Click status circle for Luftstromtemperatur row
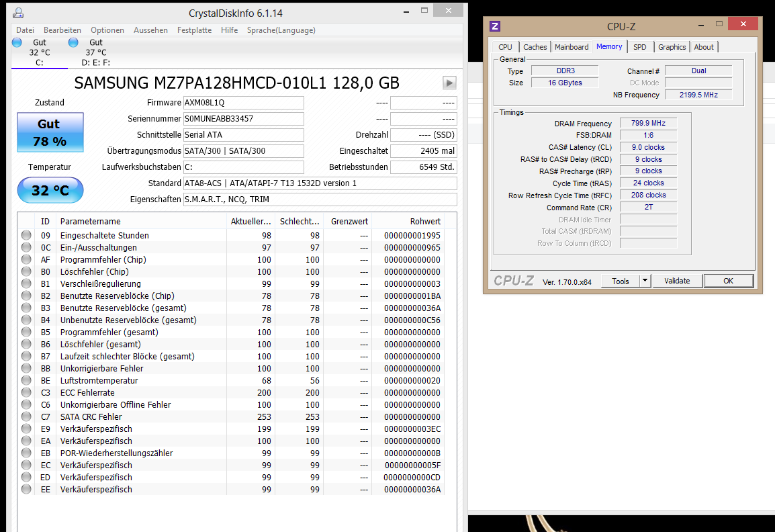The image size is (775, 532). pyautogui.click(x=26, y=380)
